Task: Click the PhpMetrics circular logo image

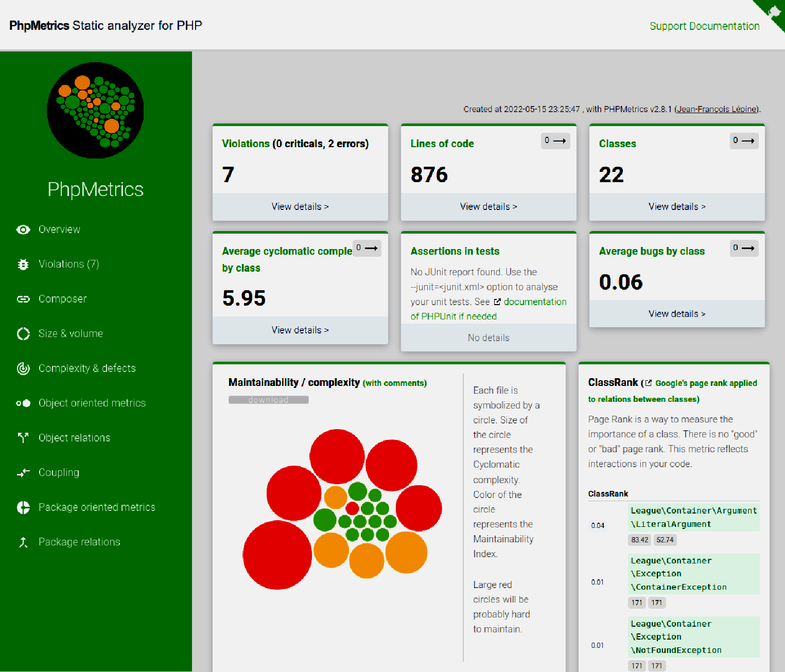Action: pos(95,111)
